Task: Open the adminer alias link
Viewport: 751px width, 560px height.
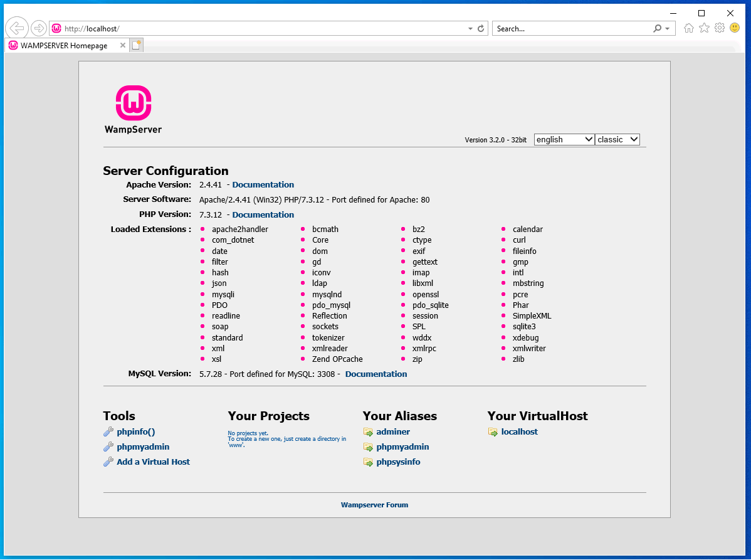Action: coord(393,431)
